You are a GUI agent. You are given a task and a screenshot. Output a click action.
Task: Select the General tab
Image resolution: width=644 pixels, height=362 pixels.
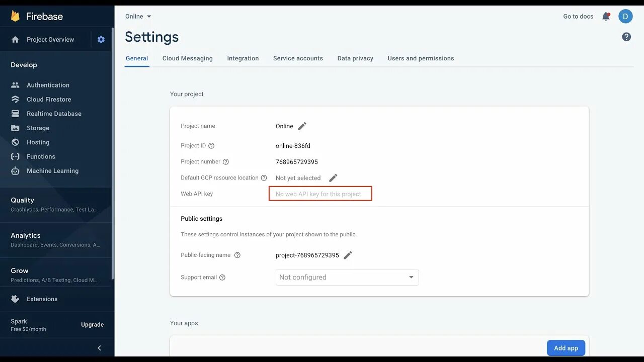[137, 58]
